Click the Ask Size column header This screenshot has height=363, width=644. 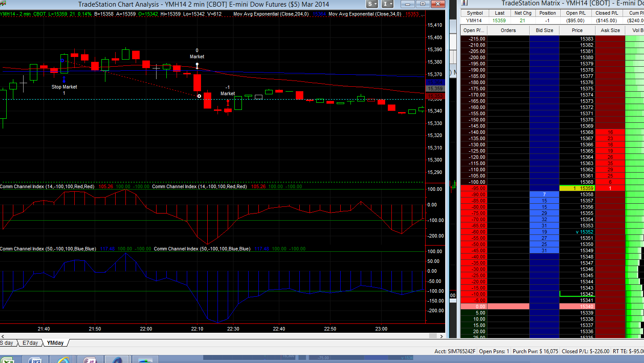[x=610, y=30]
